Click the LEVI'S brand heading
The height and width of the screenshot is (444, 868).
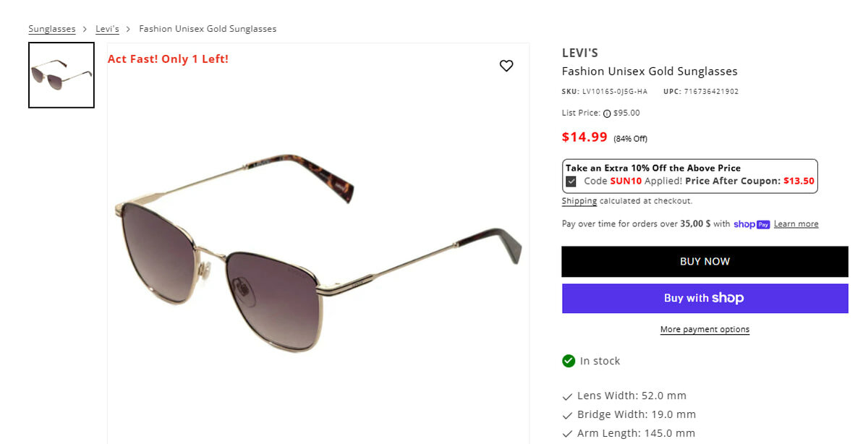[x=580, y=53]
